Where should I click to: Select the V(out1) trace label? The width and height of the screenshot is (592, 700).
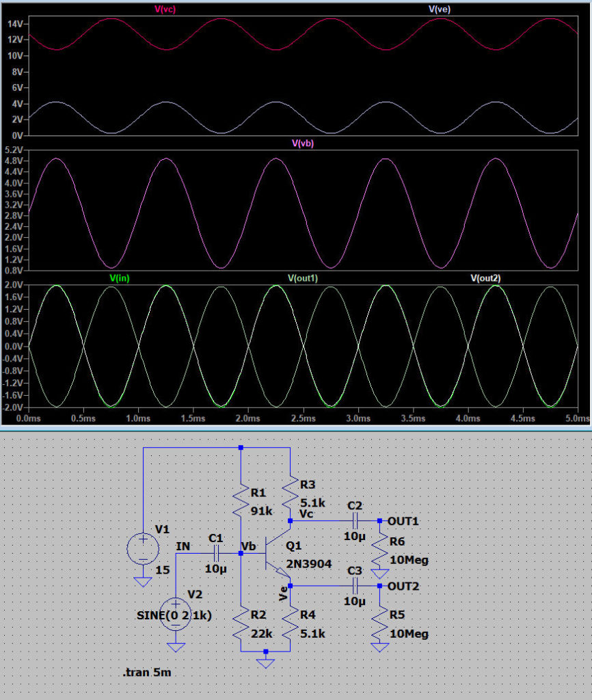302,278
